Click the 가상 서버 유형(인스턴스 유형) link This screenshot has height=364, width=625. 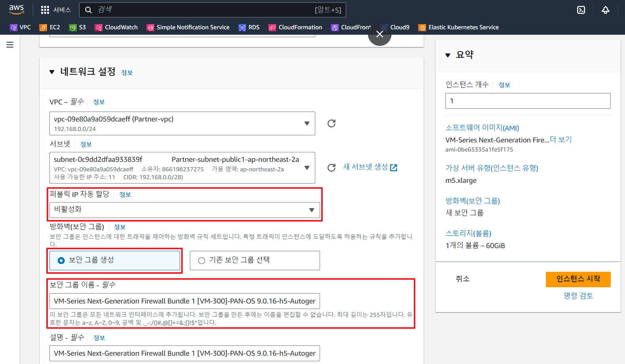click(x=492, y=168)
